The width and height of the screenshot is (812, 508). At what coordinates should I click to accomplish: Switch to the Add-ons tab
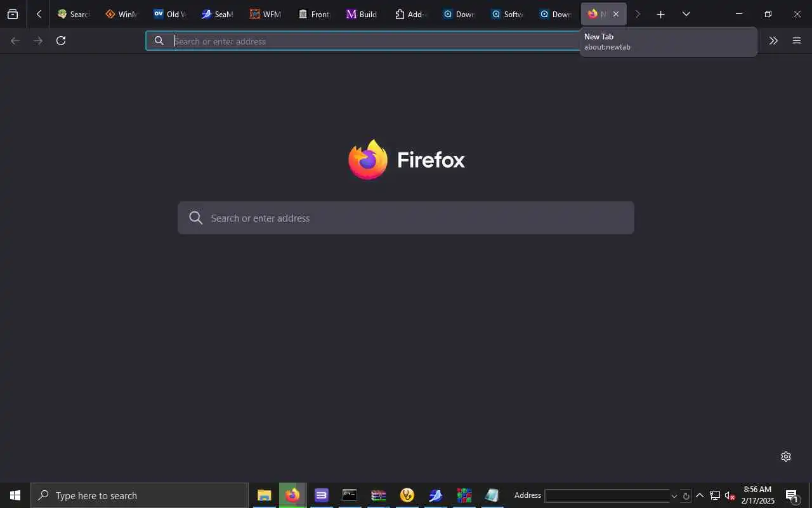click(410, 14)
